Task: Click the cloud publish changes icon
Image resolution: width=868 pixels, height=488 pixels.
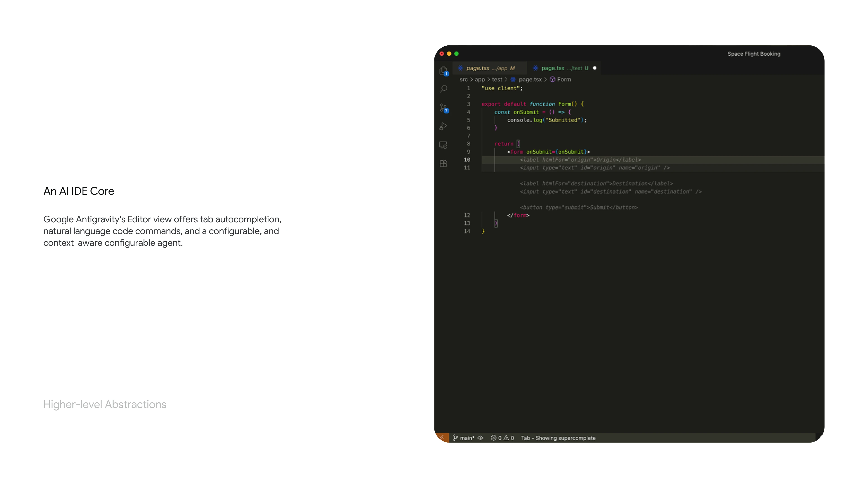Action: pos(481,438)
